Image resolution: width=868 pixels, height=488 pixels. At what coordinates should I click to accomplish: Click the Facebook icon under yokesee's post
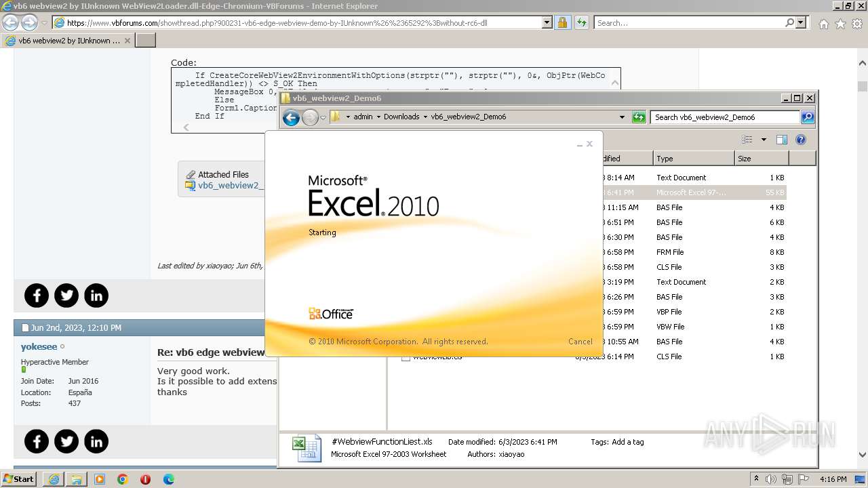point(37,442)
